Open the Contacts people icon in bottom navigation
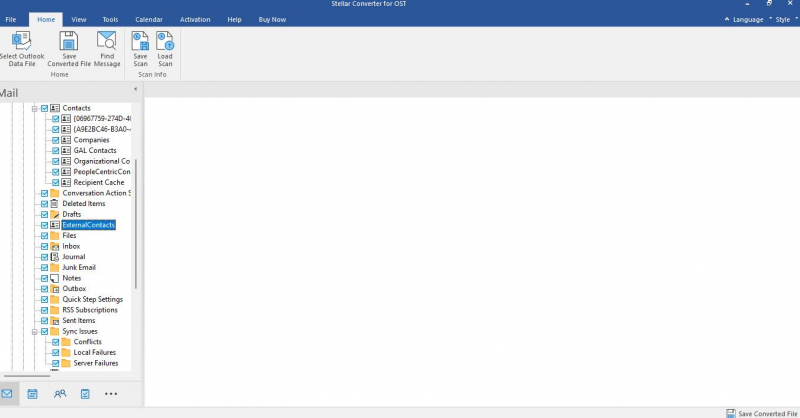The width and height of the screenshot is (800, 418). 60,394
